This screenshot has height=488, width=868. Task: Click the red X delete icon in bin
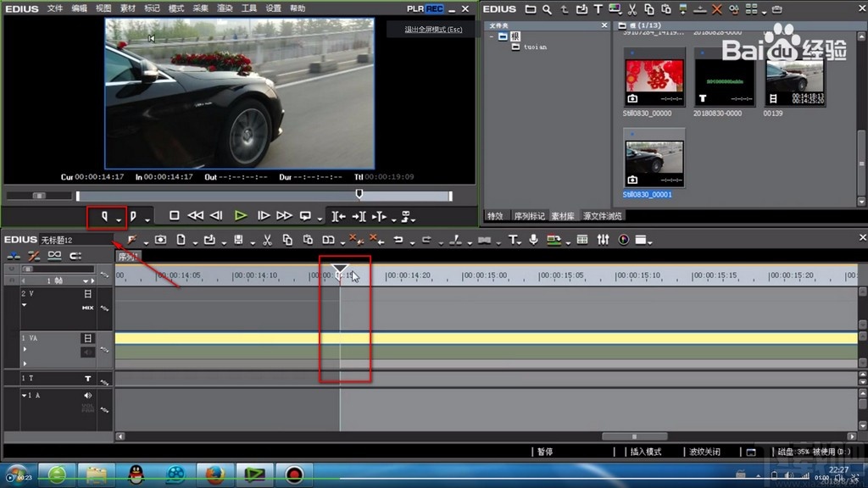pos(717,9)
